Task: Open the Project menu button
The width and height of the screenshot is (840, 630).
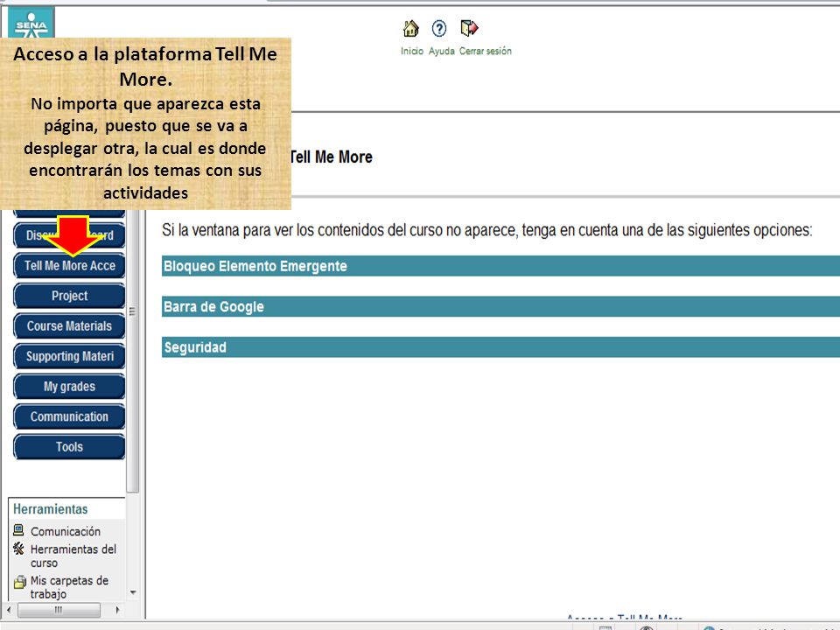Action: (x=69, y=296)
